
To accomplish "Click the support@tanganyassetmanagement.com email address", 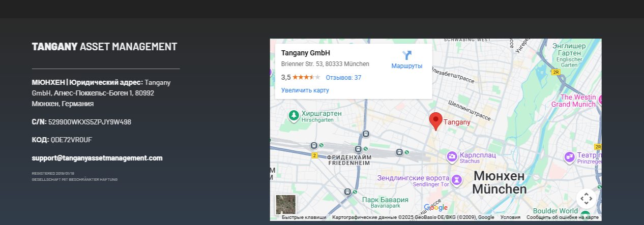I will tap(97, 158).
